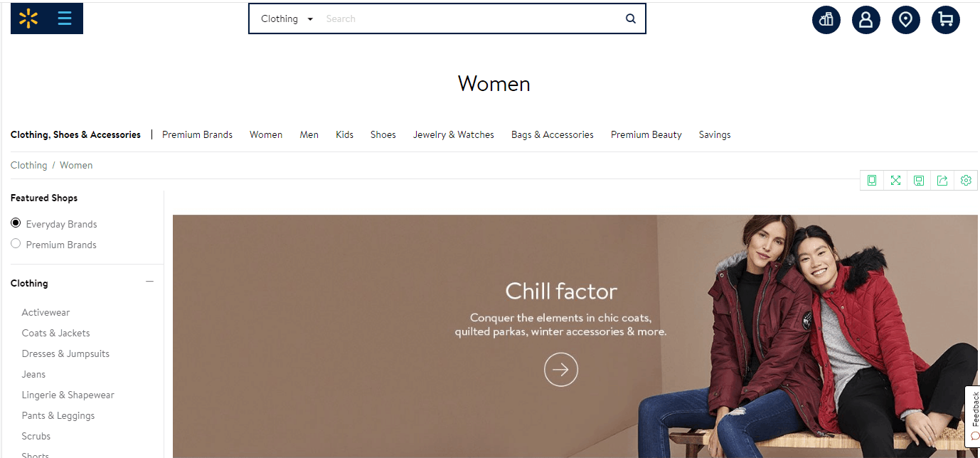This screenshot has width=980, height=458.
Task: Click the Coats & Jackets link
Action: click(56, 333)
